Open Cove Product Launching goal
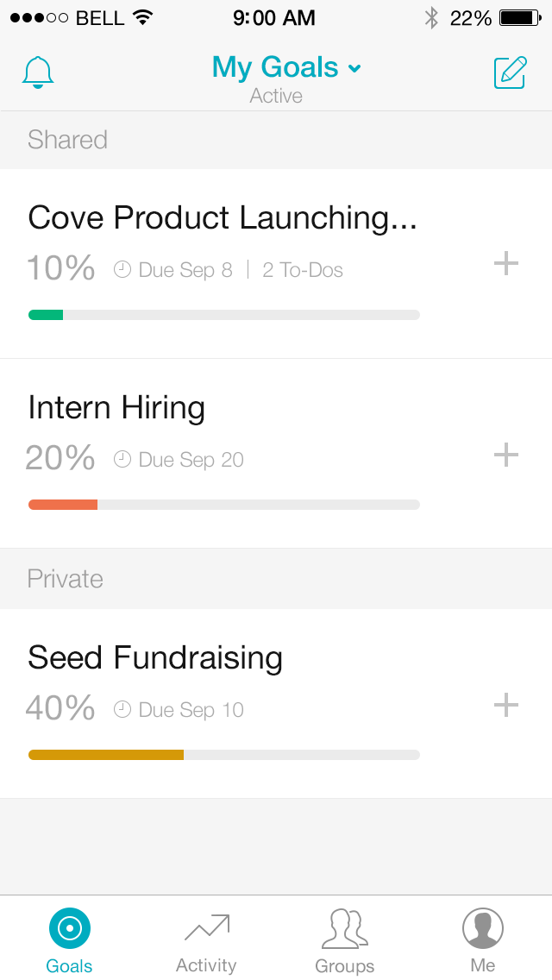The width and height of the screenshot is (552, 980). point(223,218)
